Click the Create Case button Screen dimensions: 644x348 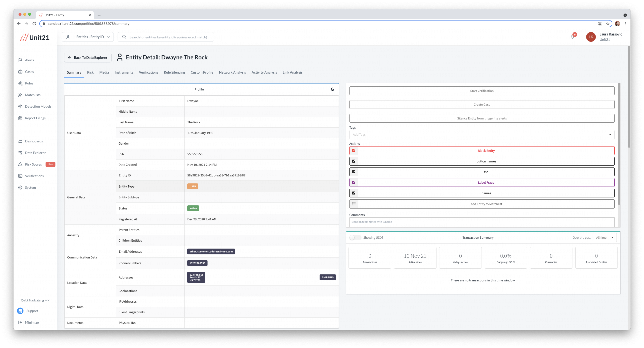pos(482,105)
